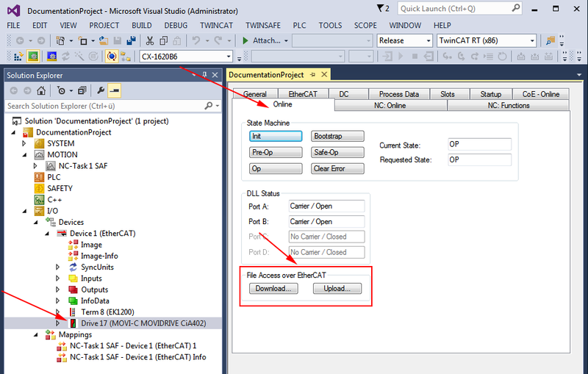Image resolution: width=588 pixels, height=374 pixels.
Task: Switch to the CoE - Online tab
Action: point(540,94)
